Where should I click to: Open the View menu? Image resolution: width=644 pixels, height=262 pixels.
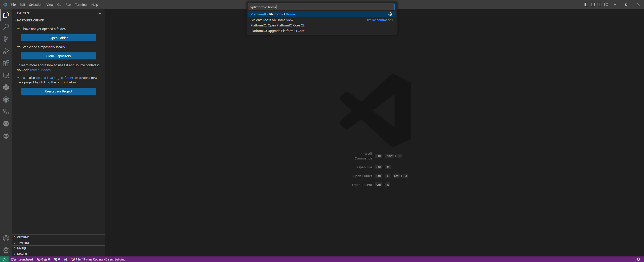pyautogui.click(x=50, y=5)
